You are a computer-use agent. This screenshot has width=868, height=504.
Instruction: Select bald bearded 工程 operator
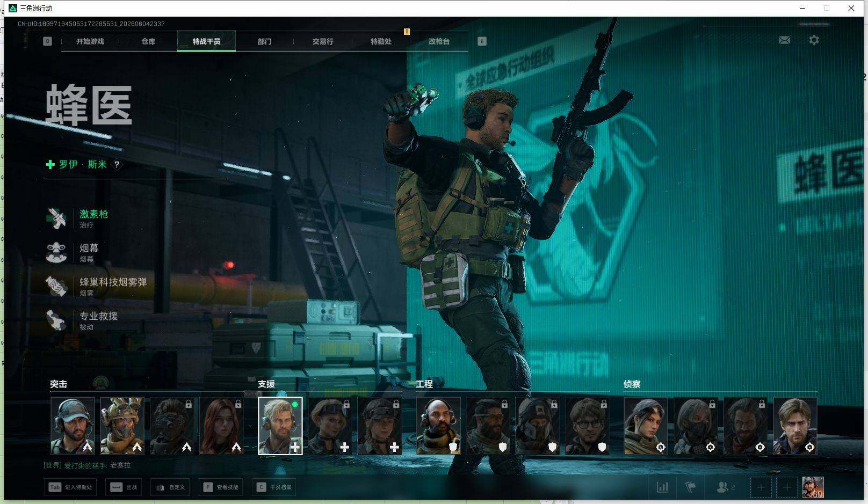(x=438, y=426)
